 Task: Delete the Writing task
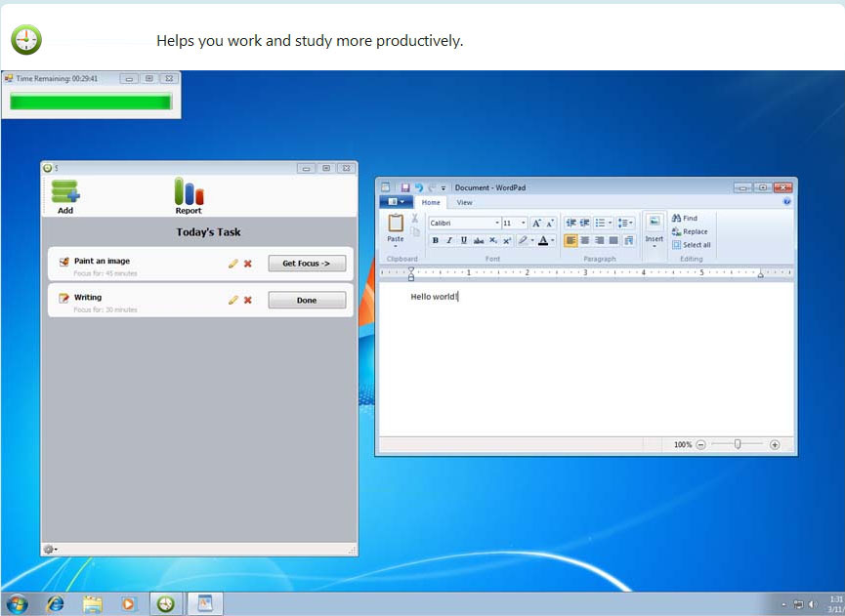248,300
